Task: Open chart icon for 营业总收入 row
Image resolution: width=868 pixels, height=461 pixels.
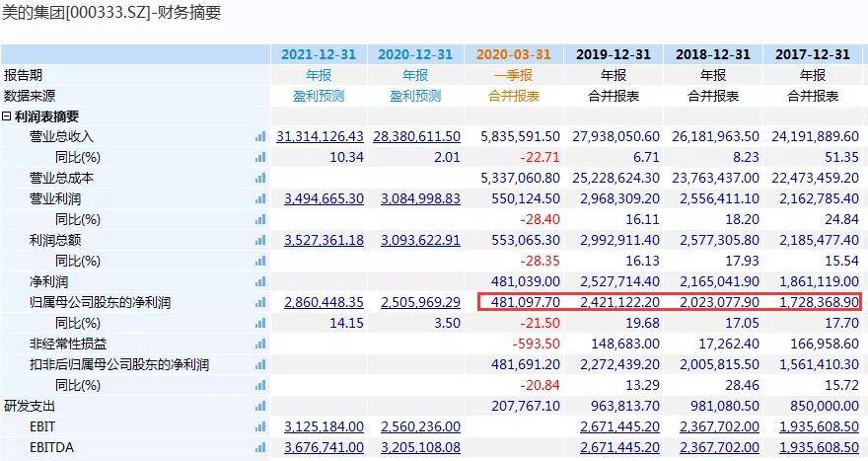Action: click(260, 137)
